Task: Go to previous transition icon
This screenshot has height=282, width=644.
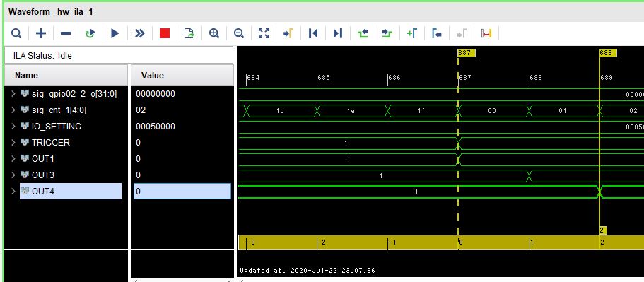Action: [362, 33]
